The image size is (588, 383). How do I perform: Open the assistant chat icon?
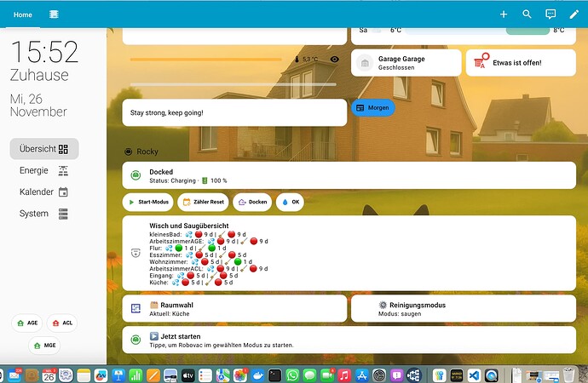point(551,14)
